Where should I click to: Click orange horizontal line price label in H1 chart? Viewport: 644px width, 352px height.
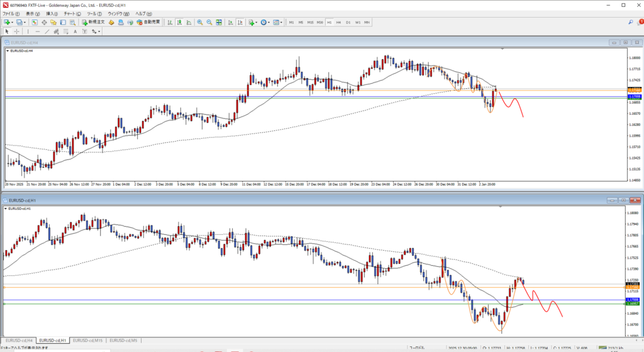point(632,286)
